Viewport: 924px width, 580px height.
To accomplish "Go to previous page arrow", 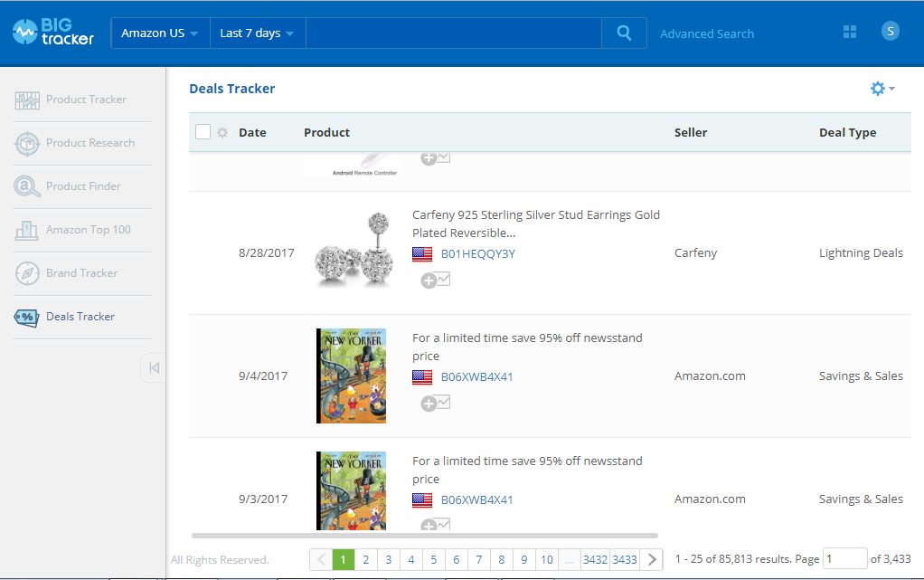I will tap(321, 559).
